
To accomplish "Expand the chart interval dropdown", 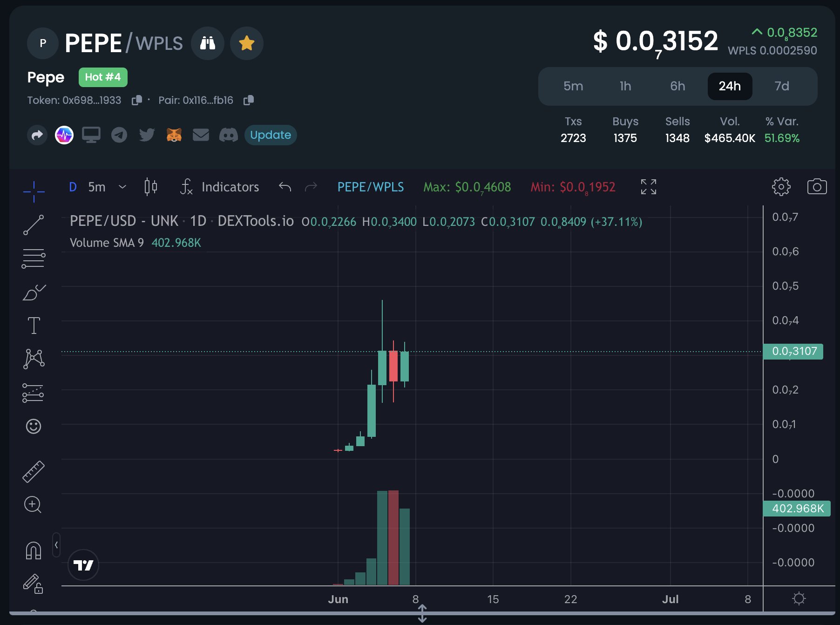I will [x=122, y=187].
